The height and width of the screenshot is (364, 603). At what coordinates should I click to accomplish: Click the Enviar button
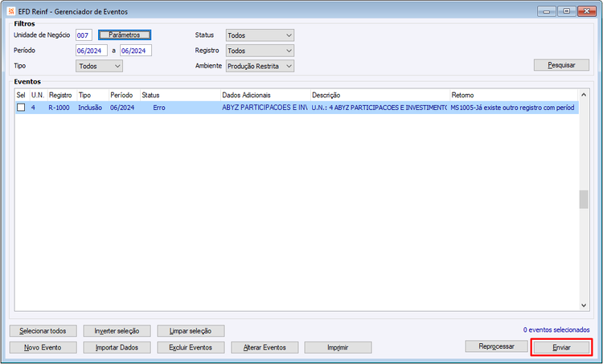[x=561, y=347]
